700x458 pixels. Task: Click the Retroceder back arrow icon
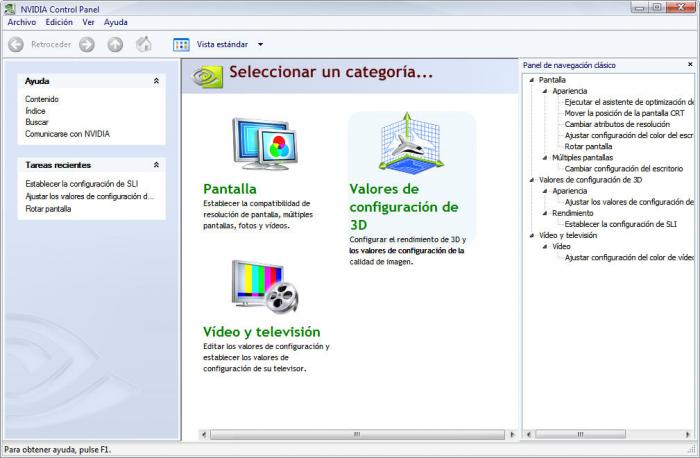click(x=16, y=44)
